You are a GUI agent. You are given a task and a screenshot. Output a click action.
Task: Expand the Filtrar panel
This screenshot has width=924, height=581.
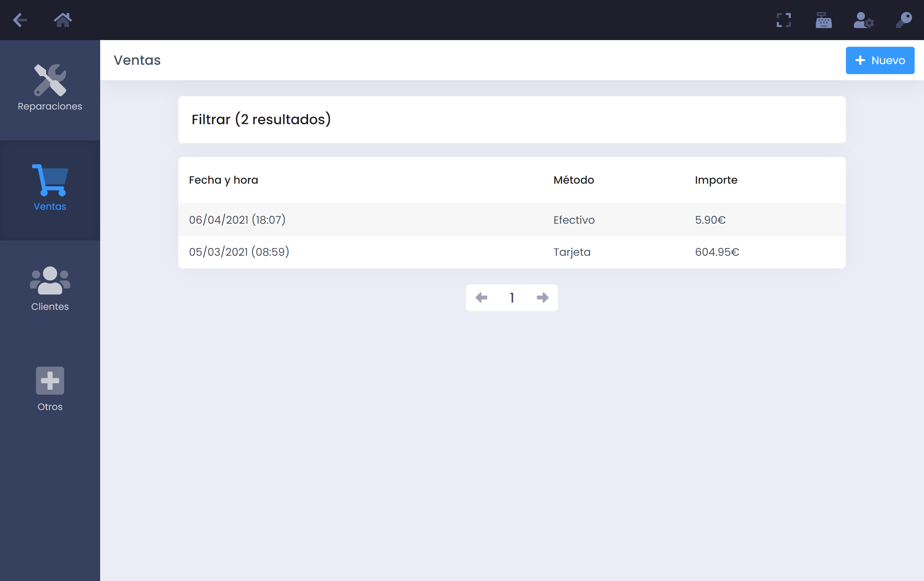[261, 120]
